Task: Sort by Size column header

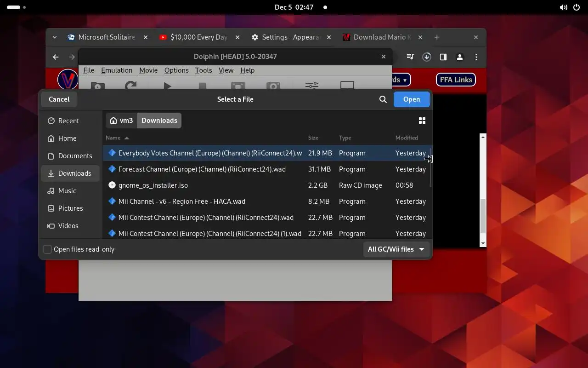Action: tap(313, 138)
